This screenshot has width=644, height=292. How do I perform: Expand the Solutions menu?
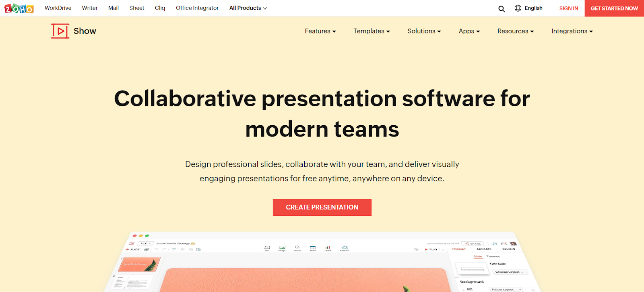coord(424,31)
